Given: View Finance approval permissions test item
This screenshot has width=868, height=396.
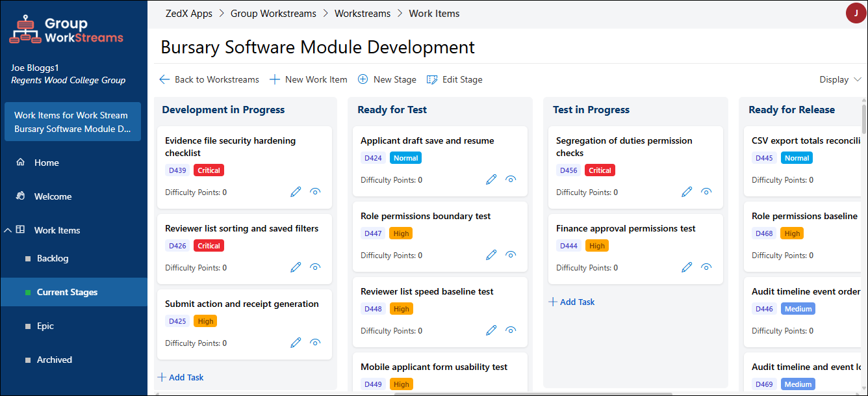Looking at the screenshot, I should 707,267.
